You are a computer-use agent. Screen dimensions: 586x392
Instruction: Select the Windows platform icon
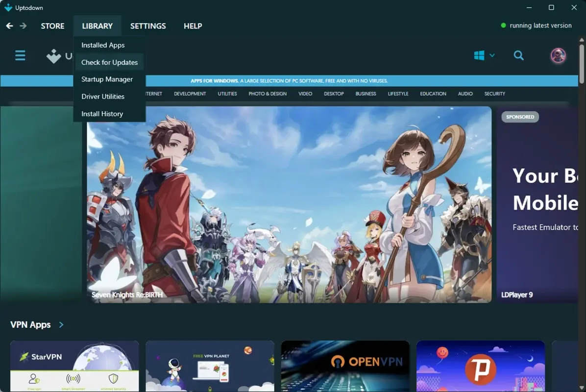(x=479, y=55)
